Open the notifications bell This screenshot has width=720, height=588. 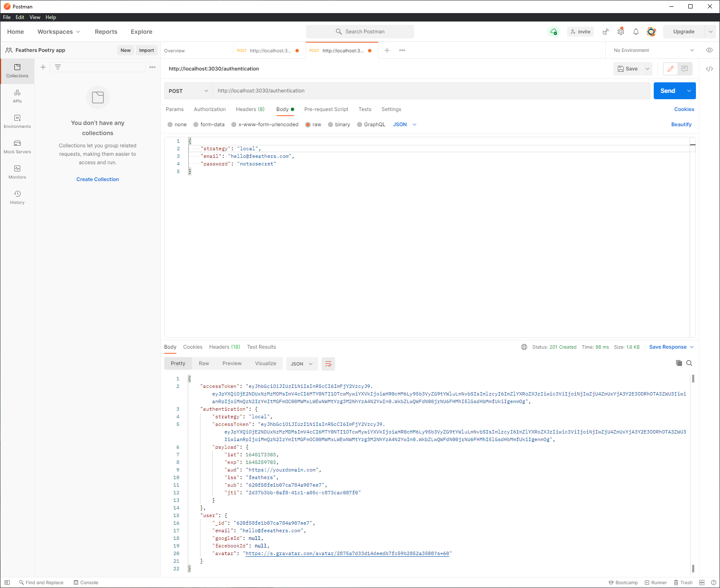pyautogui.click(x=636, y=32)
